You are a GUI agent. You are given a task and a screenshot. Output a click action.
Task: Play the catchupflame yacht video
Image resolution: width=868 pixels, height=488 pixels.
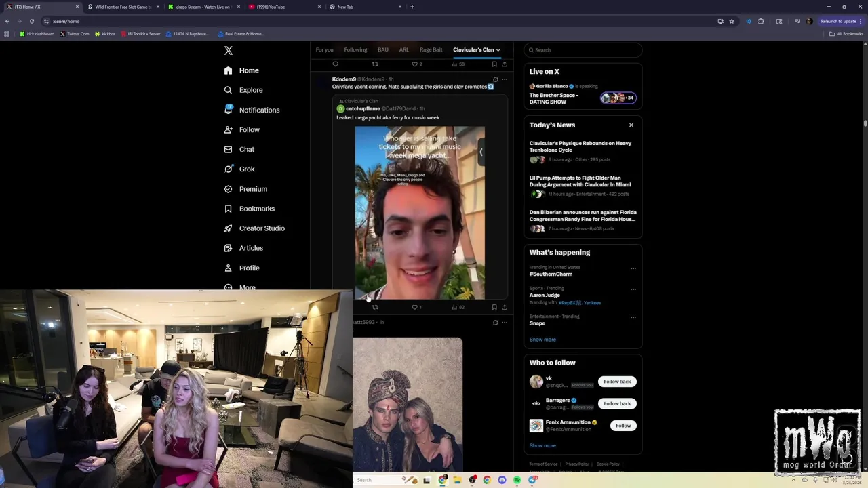click(420, 213)
